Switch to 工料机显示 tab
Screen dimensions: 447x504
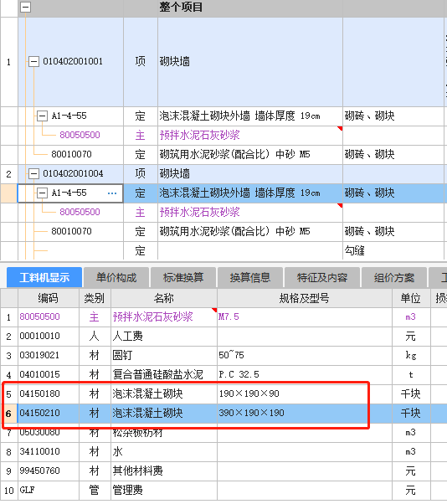coord(44,277)
